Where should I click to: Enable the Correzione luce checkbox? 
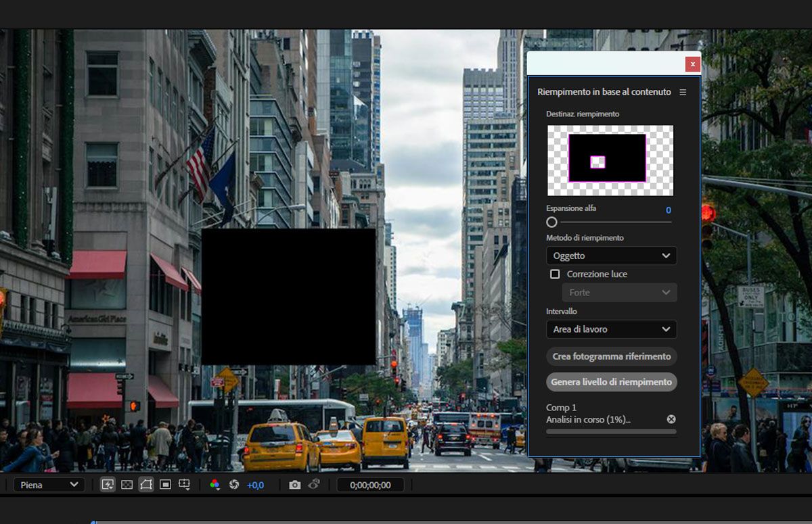(x=555, y=274)
